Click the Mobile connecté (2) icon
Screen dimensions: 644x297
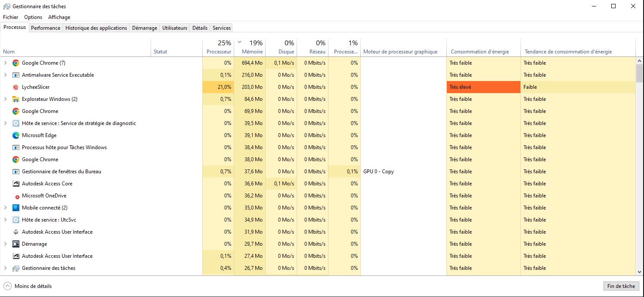pos(16,208)
